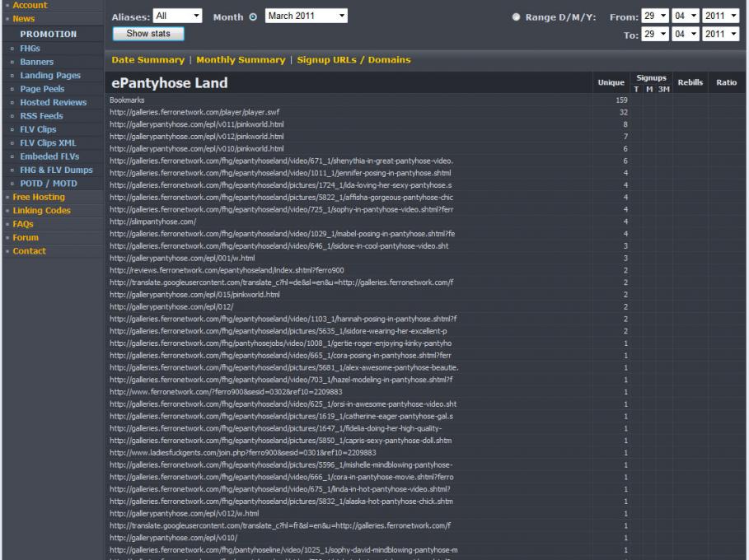Open the To year dropdown
The image size is (749, 560).
[720, 34]
